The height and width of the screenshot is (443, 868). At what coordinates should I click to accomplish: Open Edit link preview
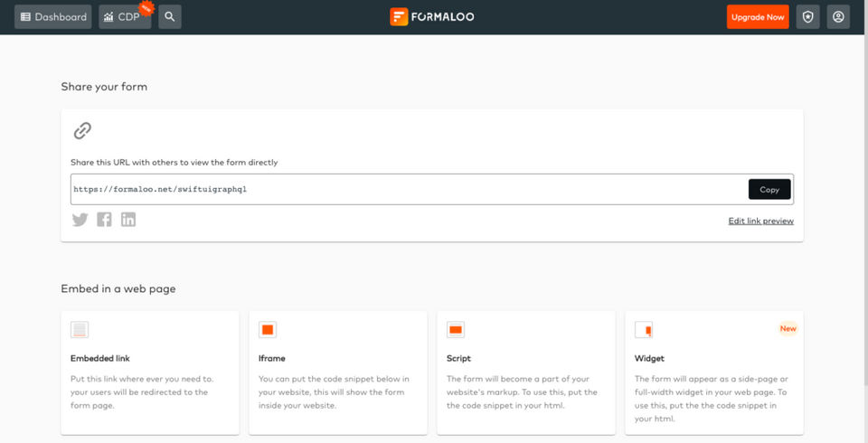click(760, 221)
